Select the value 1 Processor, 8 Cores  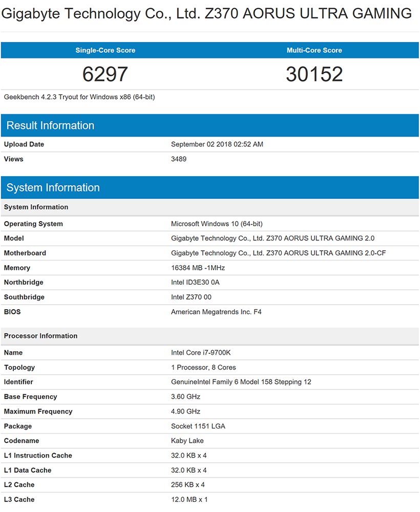click(203, 367)
